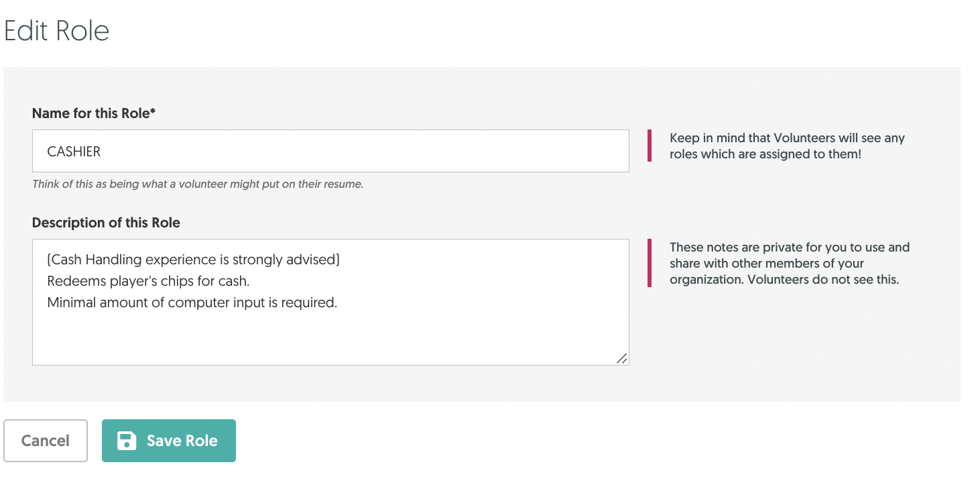The image size is (980, 487).
Task: Focus the Description of this Role textarea
Action: click(x=330, y=302)
